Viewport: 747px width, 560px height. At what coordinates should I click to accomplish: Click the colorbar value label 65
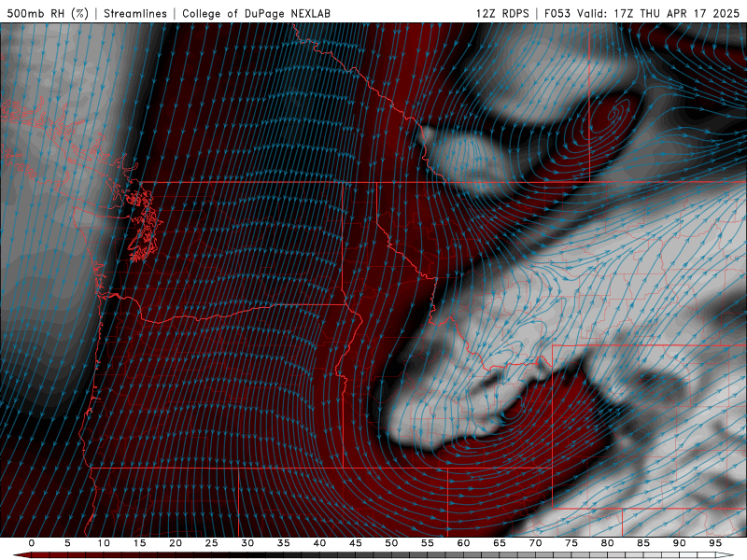(500, 543)
